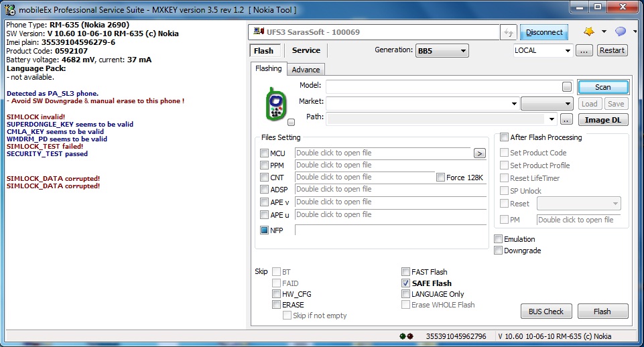Click the CNT file path field

(x=365, y=178)
